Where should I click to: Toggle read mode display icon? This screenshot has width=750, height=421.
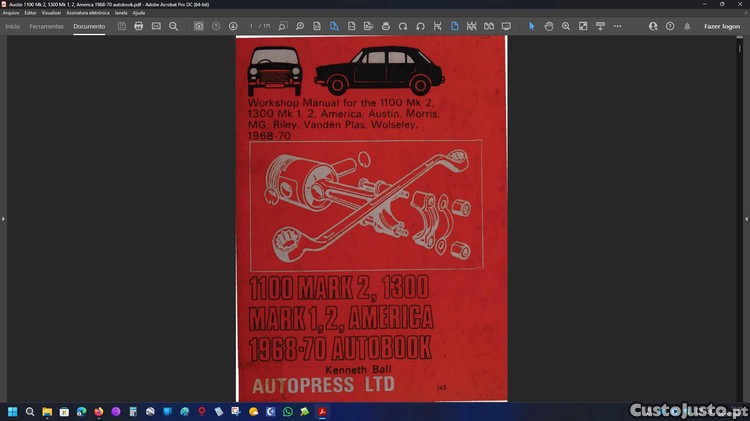click(x=506, y=26)
